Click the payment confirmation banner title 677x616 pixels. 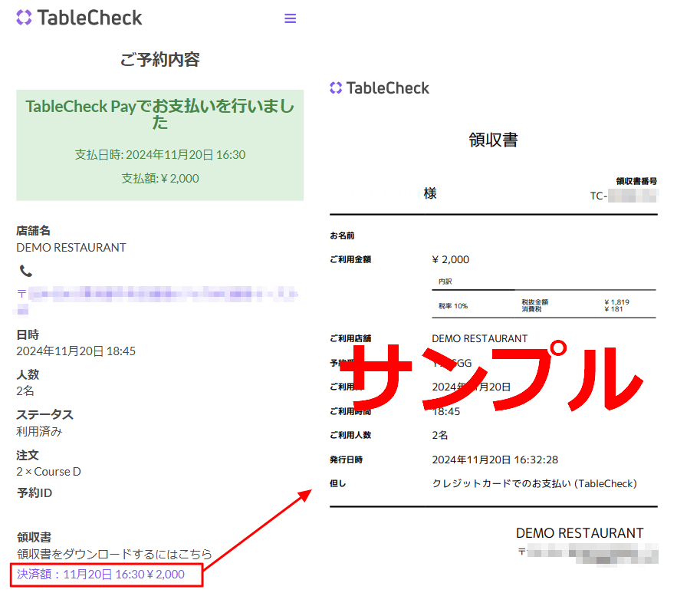click(159, 114)
